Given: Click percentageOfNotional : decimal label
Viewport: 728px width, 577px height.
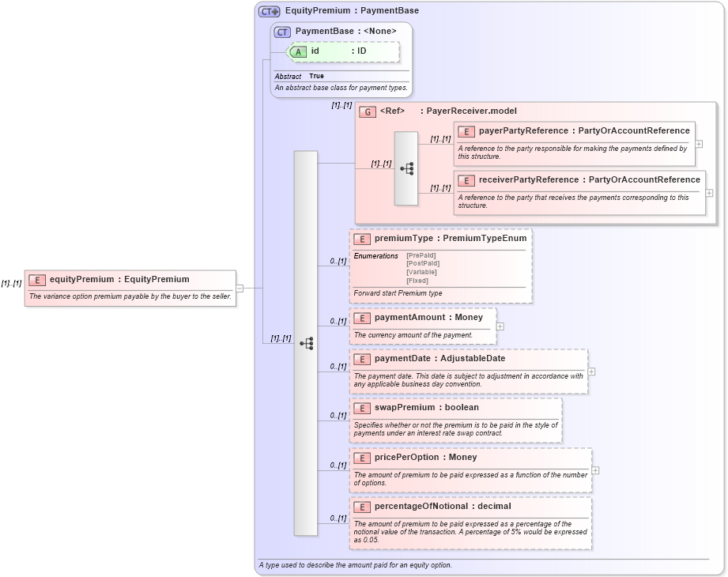Looking at the screenshot, I should 443,506.
